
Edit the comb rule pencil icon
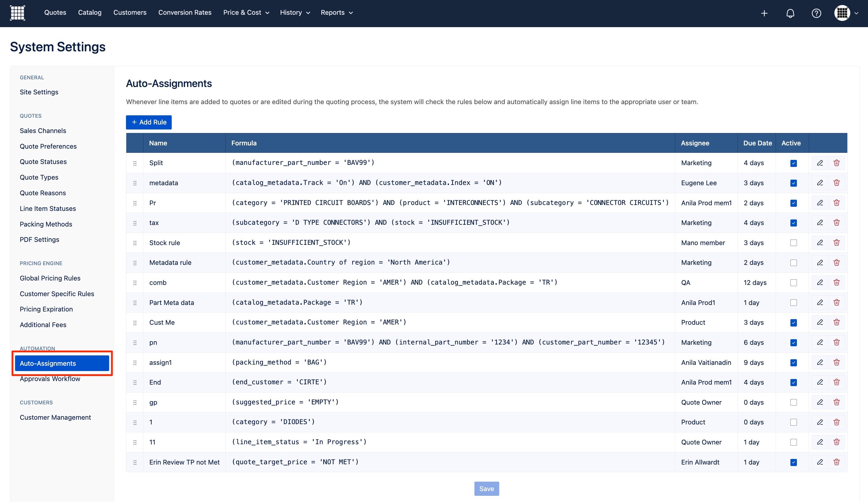coord(820,283)
